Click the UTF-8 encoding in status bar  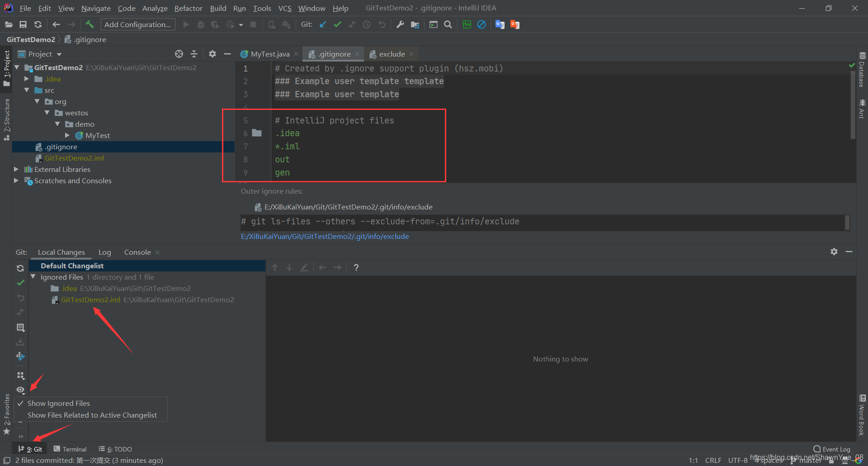[738, 460]
